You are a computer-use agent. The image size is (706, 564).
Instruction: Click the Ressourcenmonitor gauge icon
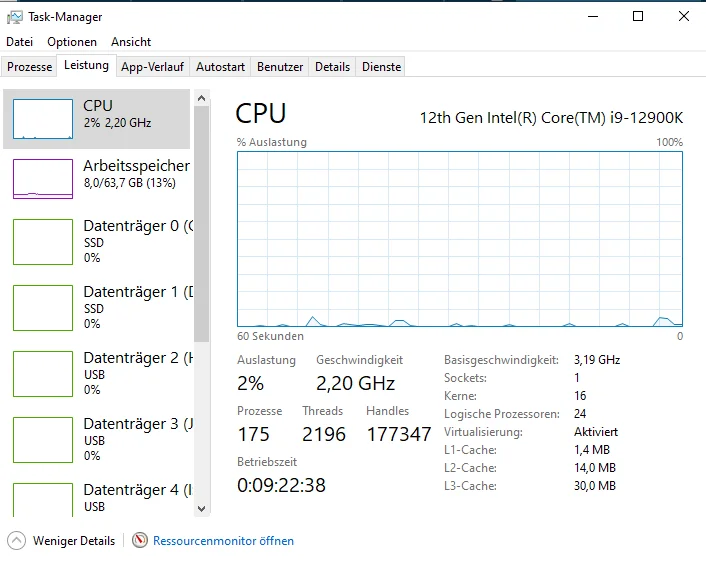pyautogui.click(x=140, y=540)
